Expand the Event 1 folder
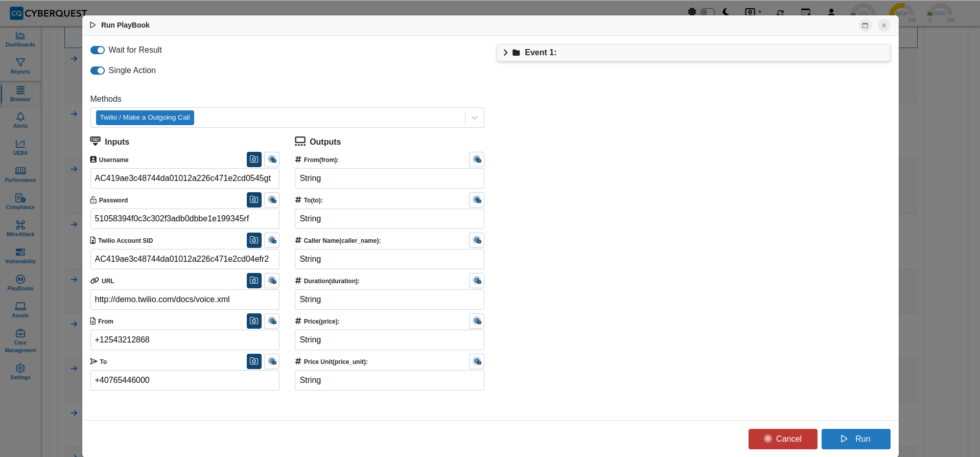Viewport: 980px width, 457px height. 505,53
